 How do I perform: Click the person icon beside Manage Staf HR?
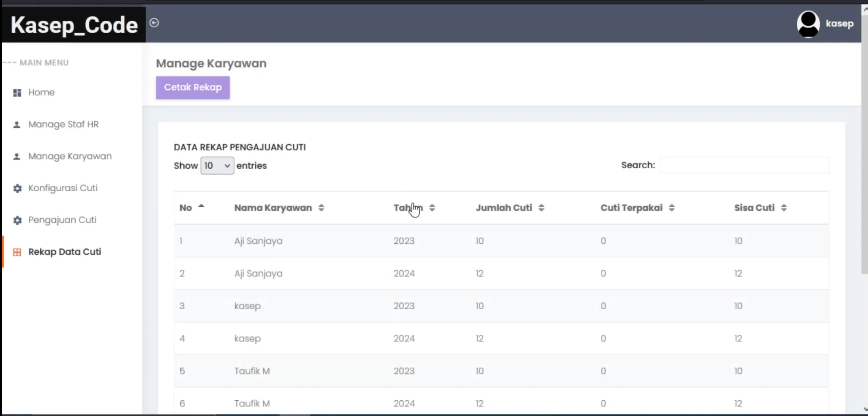click(x=17, y=125)
